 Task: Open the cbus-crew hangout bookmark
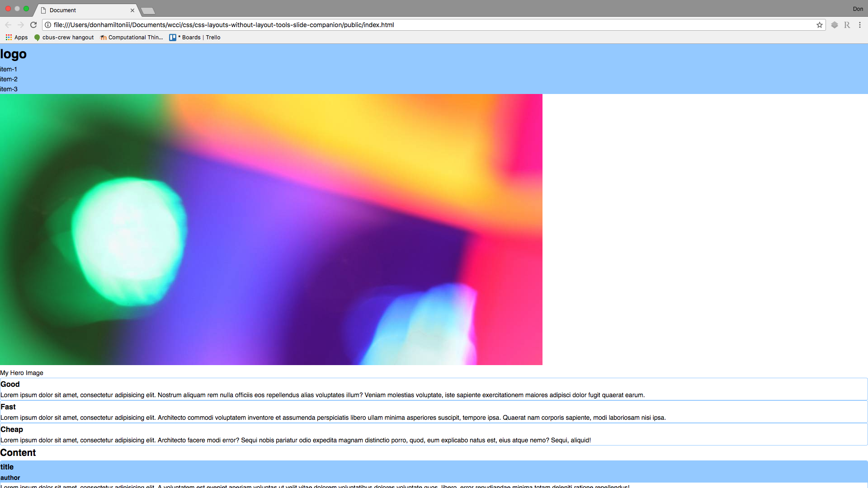(64, 38)
